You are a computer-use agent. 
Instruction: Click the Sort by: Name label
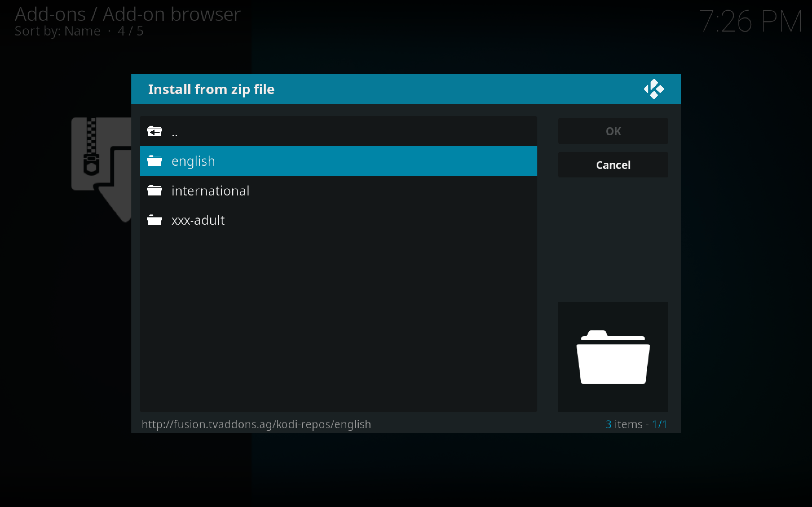click(x=58, y=31)
